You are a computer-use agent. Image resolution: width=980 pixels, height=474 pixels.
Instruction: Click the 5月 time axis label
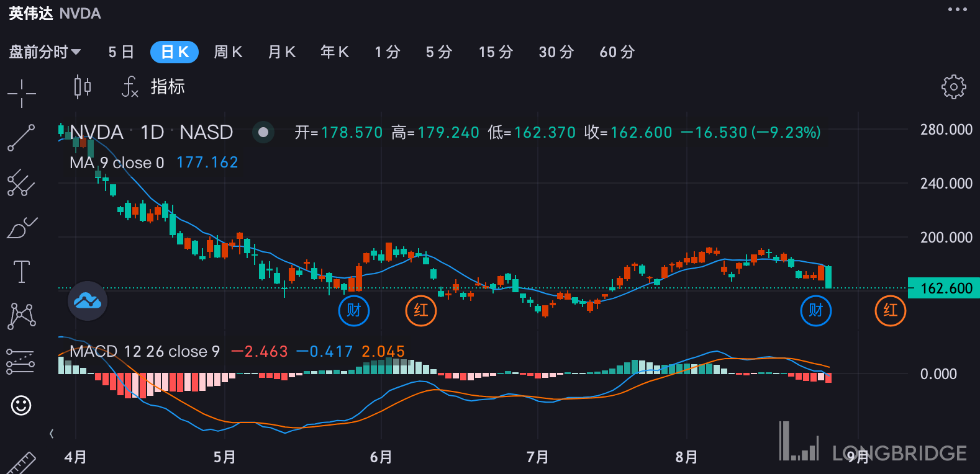point(225,457)
